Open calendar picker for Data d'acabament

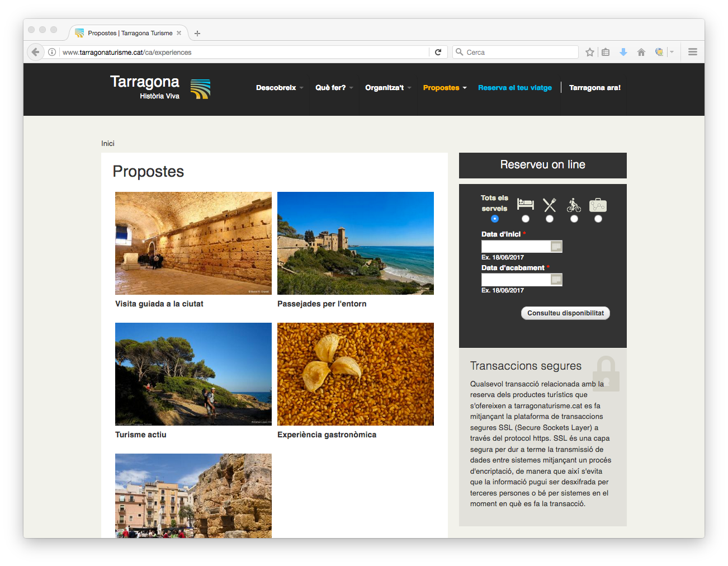(556, 280)
